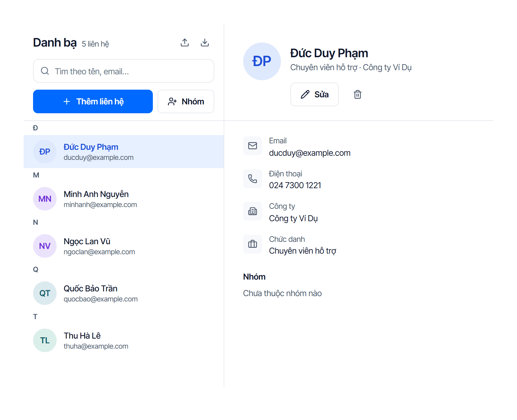Click the TL avatar of Thu Hà Lê
Viewport: 517px width, 420px height.
[x=45, y=340]
